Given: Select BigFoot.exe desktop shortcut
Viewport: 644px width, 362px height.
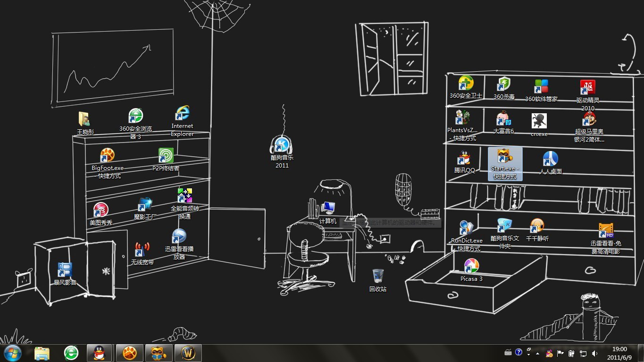Looking at the screenshot, I should coord(108,163).
